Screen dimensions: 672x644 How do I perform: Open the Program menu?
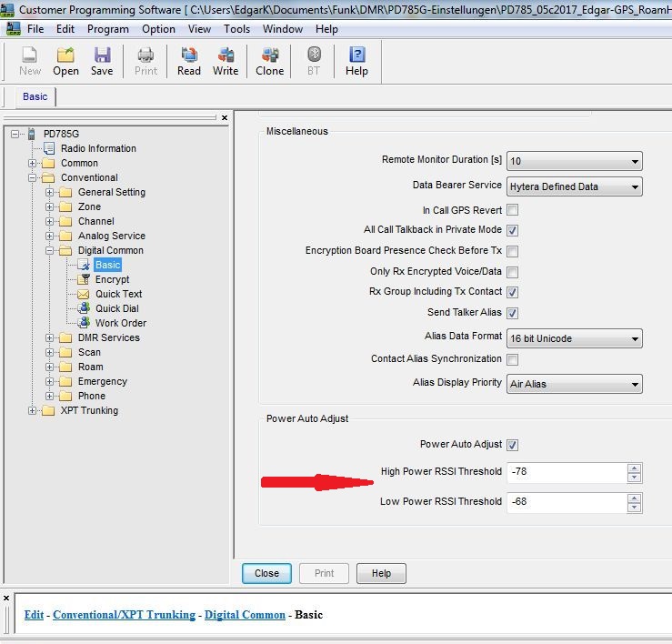point(108,29)
